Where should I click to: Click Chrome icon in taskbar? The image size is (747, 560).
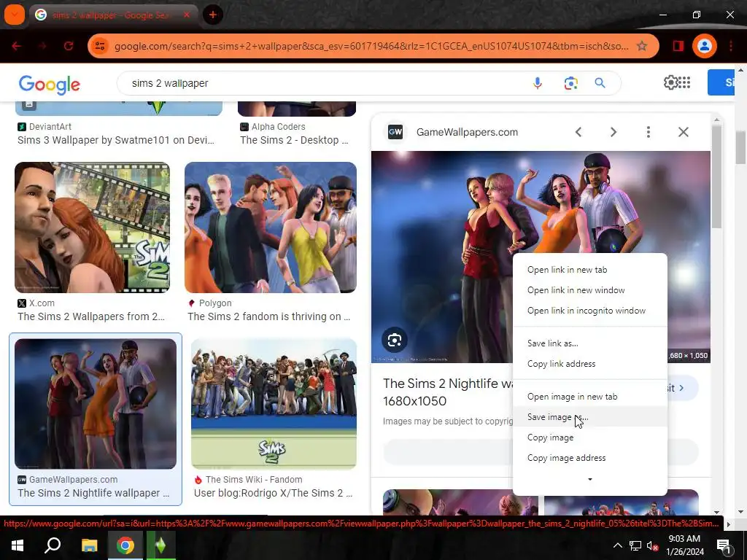point(125,545)
